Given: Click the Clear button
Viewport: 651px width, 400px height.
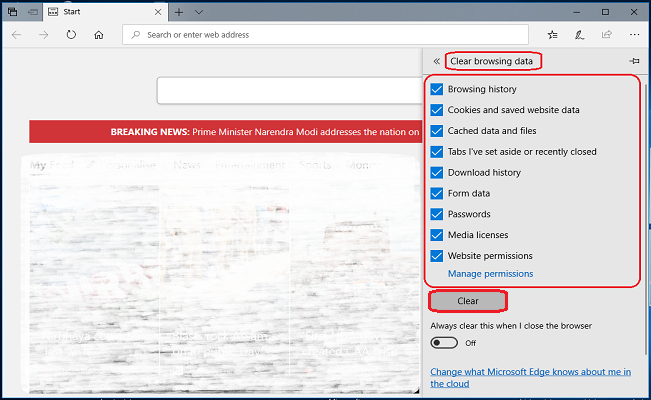Looking at the screenshot, I should (x=468, y=301).
